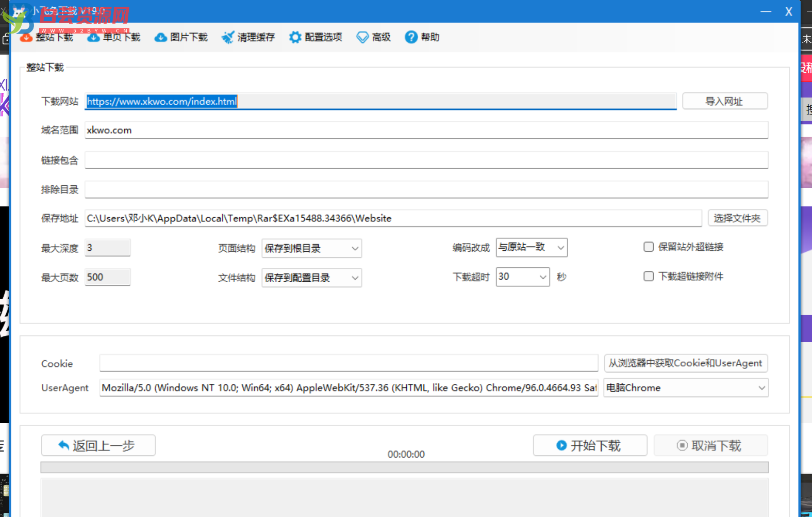Viewport: 812px width, 517px height.
Task: Click the 取消下载 button
Action: (x=710, y=445)
